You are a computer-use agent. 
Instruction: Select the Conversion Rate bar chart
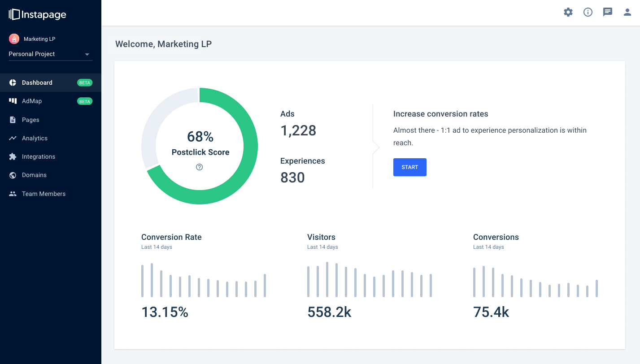click(x=203, y=279)
